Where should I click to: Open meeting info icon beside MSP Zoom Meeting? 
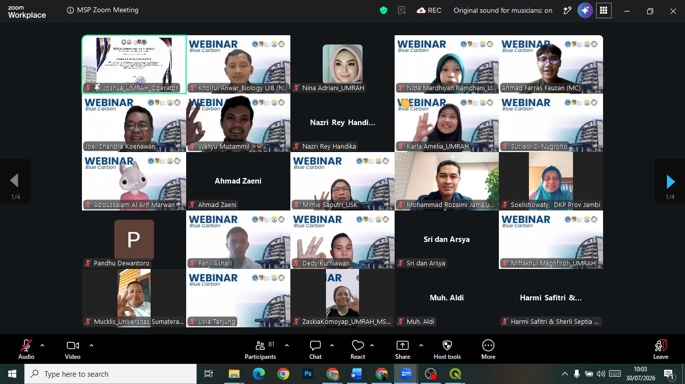coord(70,10)
